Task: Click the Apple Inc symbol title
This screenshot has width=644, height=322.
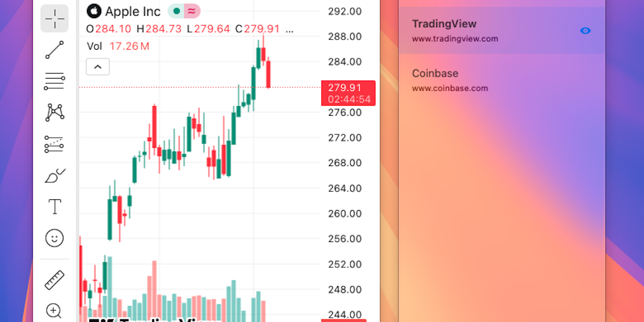Action: [132, 11]
